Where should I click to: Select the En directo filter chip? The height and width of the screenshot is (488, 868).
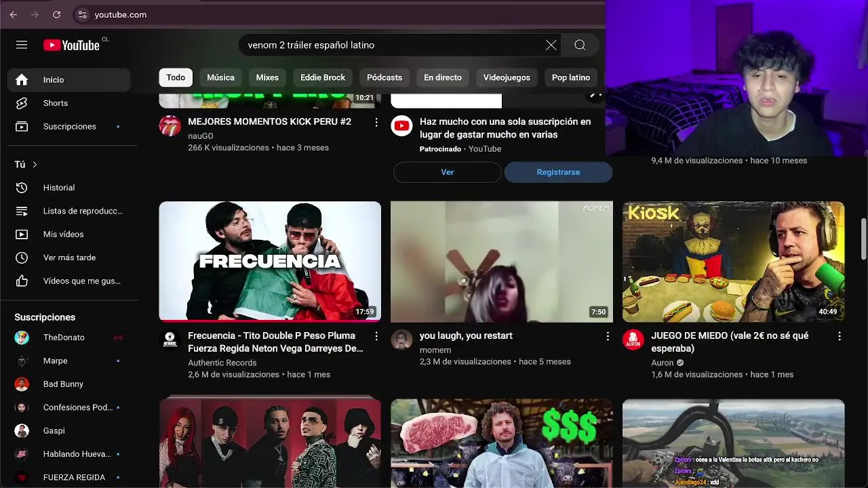[443, 77]
